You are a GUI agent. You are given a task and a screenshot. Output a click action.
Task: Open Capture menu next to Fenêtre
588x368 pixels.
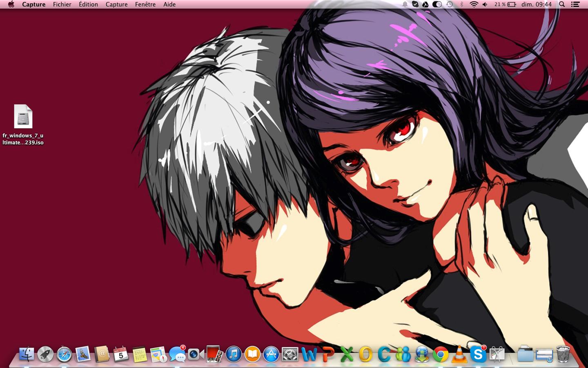117,4
